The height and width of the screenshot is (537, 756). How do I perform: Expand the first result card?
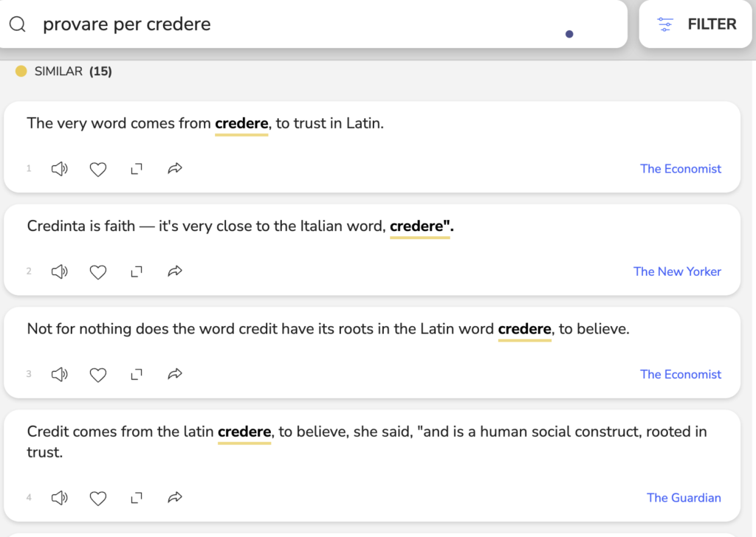point(137,169)
